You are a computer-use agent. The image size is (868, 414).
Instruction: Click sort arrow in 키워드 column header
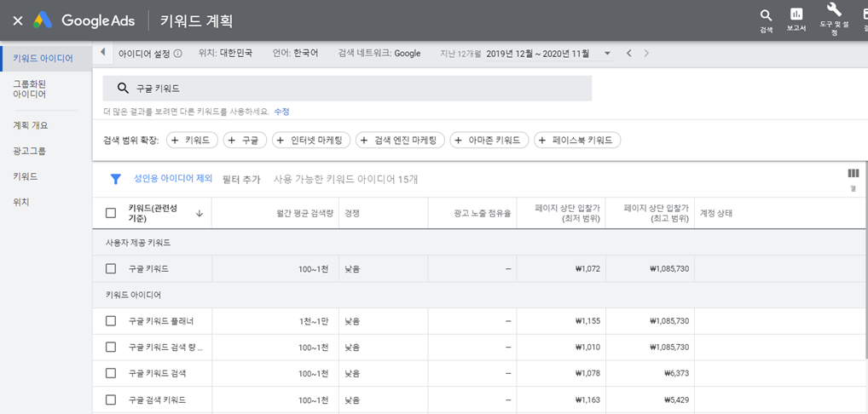[200, 213]
